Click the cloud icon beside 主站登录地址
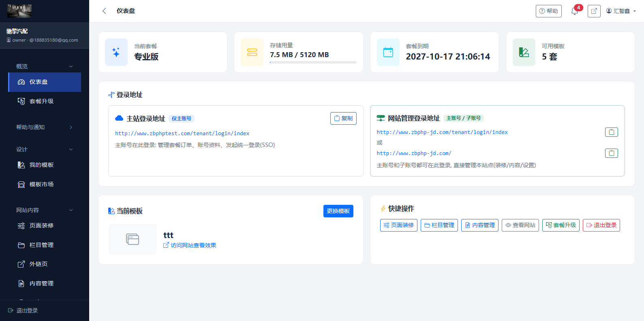This screenshot has width=644, height=321. pyautogui.click(x=119, y=118)
